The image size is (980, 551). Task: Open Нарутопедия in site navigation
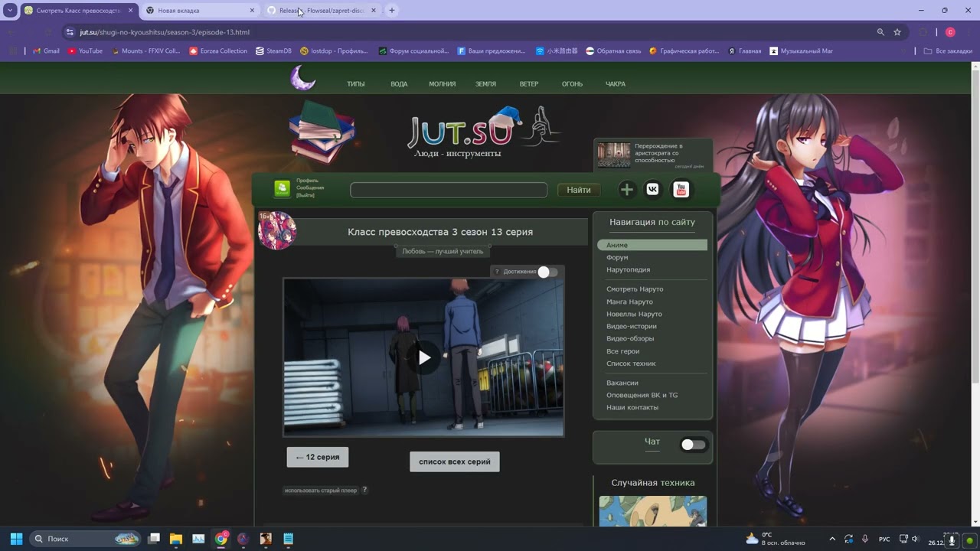pyautogui.click(x=628, y=269)
